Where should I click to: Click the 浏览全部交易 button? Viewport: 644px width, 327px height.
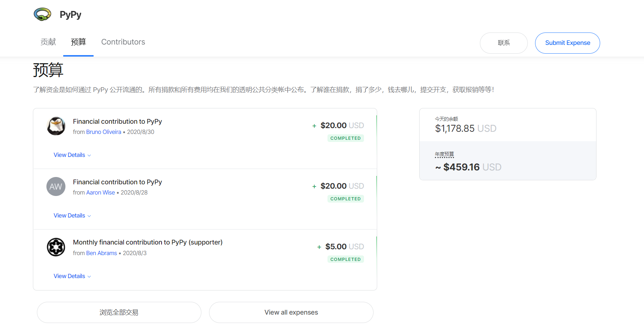coord(119,312)
